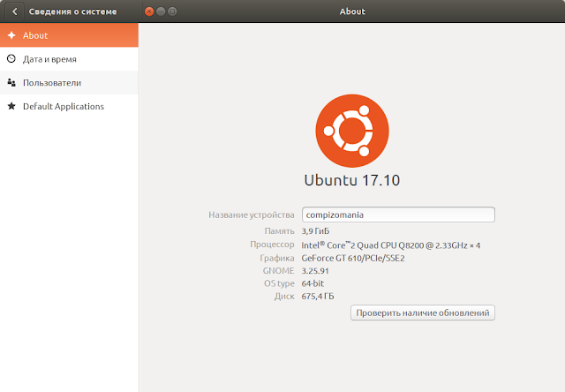This screenshot has width=565, height=392.
Task: Click the About title in header bar
Action: tap(352, 11)
